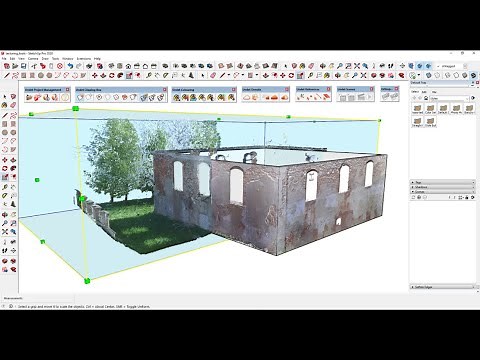Select third material folder thumbnail in top row
This screenshot has height=360, width=480.
pos(443,108)
